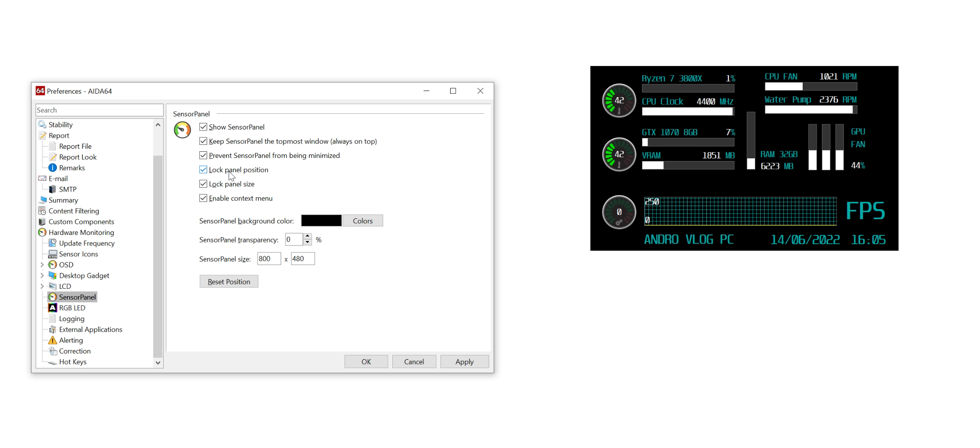Click the Update Frequency icon

(53, 243)
